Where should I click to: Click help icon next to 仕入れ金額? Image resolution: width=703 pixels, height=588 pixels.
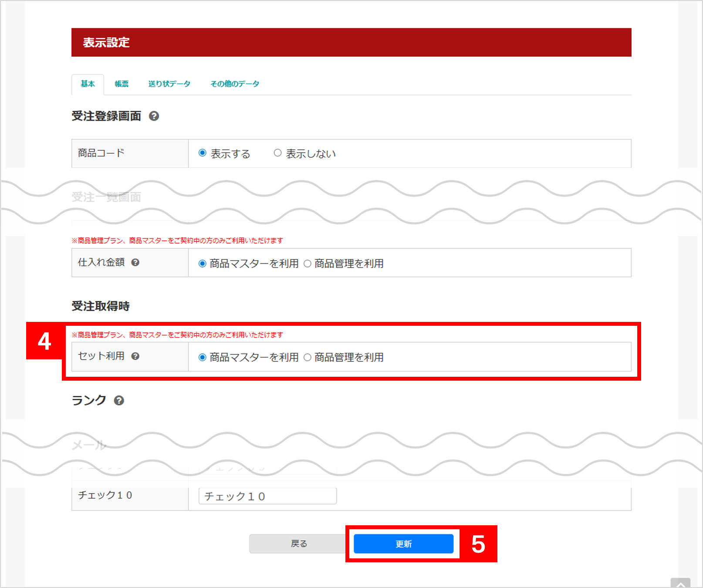135,263
